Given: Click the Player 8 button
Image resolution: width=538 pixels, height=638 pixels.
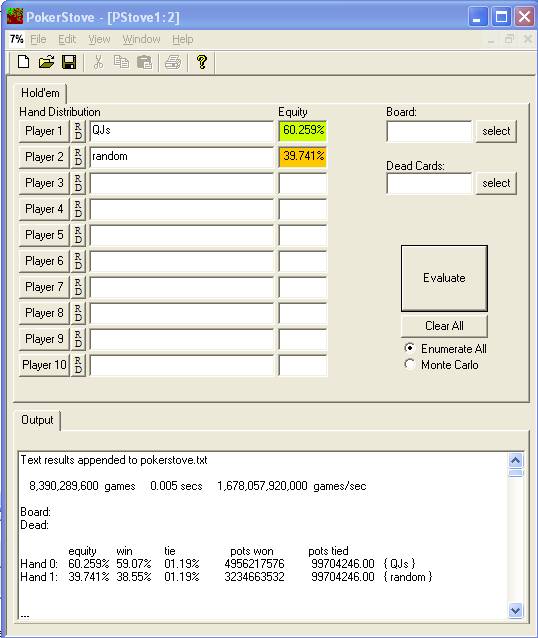Looking at the screenshot, I should 44,313.
